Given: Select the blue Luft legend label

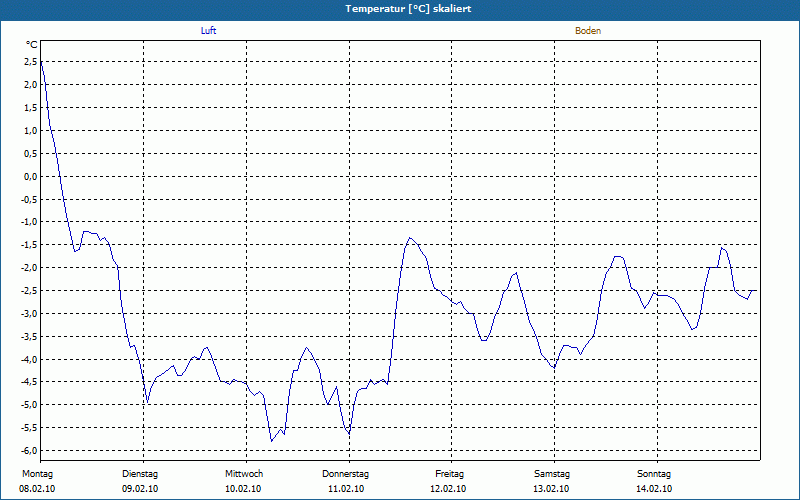Looking at the screenshot, I should pos(208,31).
